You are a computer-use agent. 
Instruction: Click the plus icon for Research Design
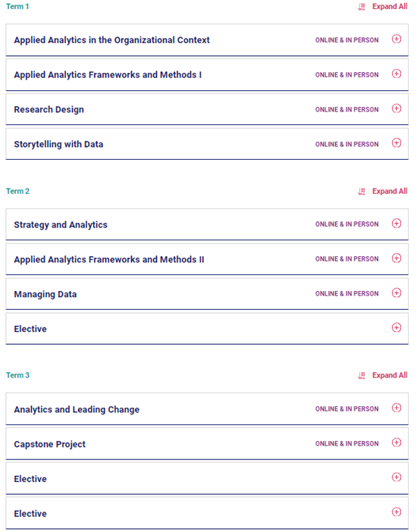click(x=397, y=108)
